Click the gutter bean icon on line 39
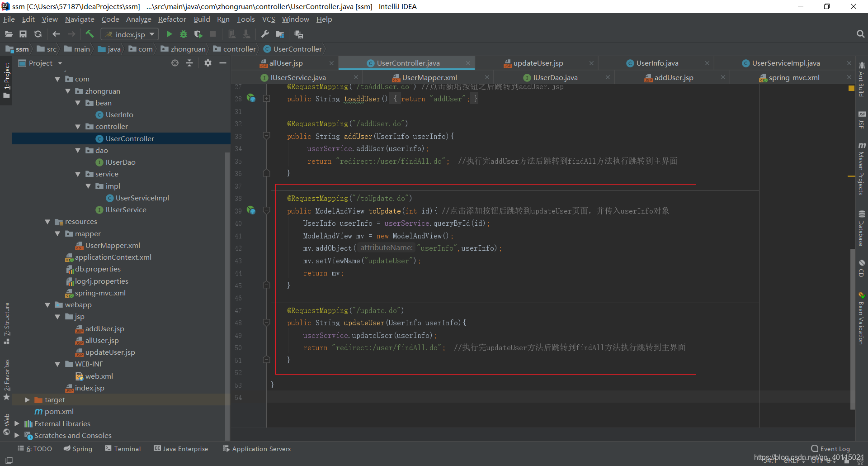The width and height of the screenshot is (868, 466). pyautogui.click(x=251, y=210)
